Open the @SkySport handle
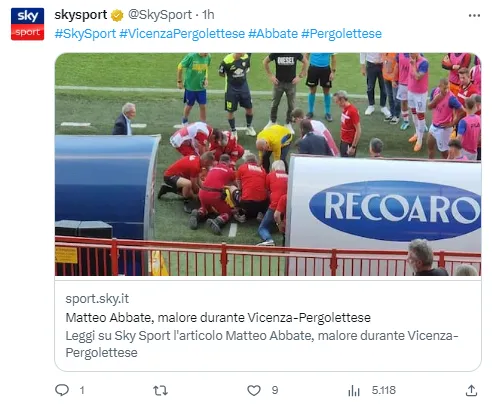The width and height of the screenshot is (496, 407). pyautogui.click(x=160, y=15)
